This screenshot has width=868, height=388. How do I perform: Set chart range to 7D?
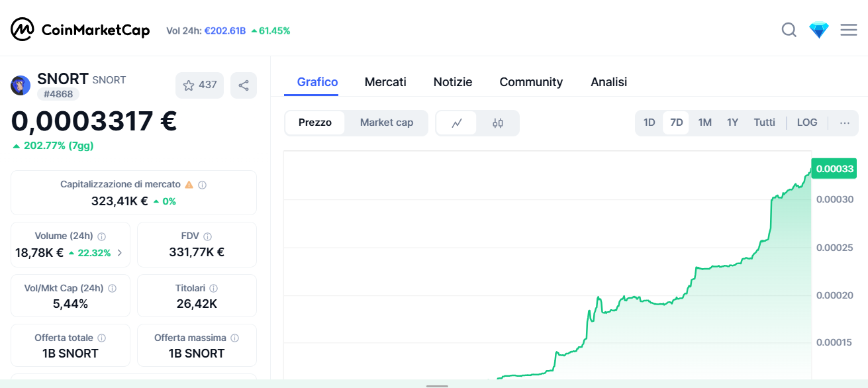tap(676, 122)
